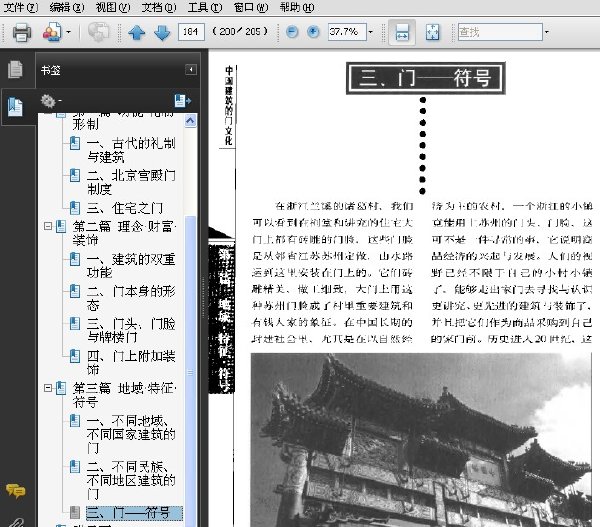Viewport: 600px width, 527px height.
Task: Select bookmark 一、不同地域、不同国家建筑的门
Action: point(131,434)
